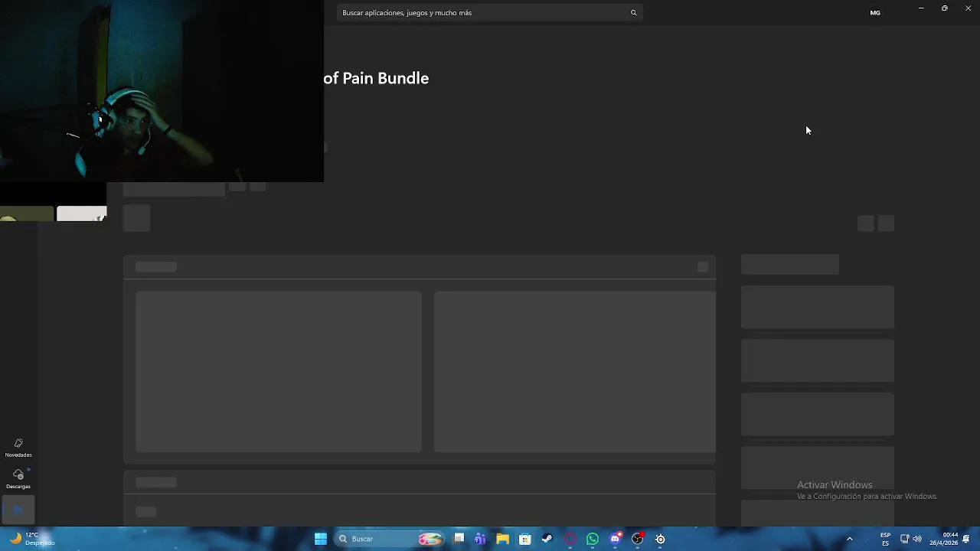The image size is (980, 551).
Task: Select the highlighted sidebar item below Descargas
Action: (x=18, y=510)
